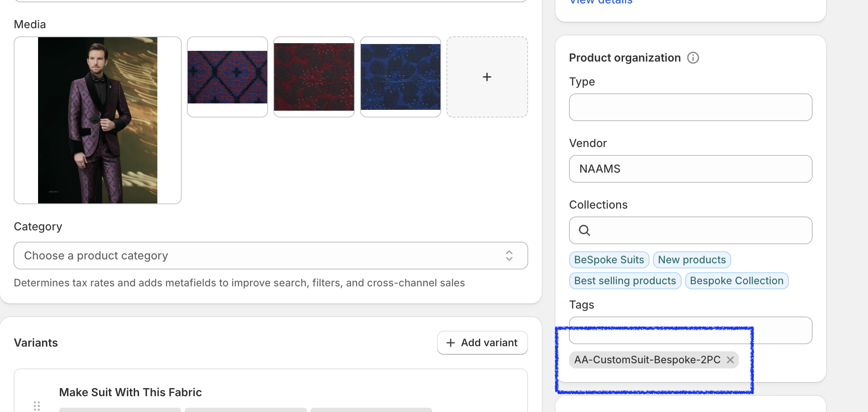The height and width of the screenshot is (412, 868).
Task: Search in the Collections field
Action: click(691, 230)
